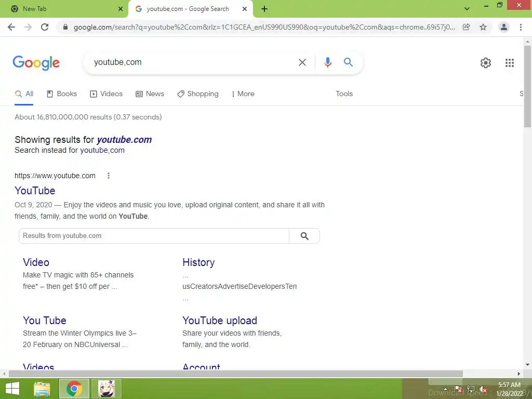Viewport: 532px width, 399px height.
Task: Open a new tab with plus button
Action: 264,9
